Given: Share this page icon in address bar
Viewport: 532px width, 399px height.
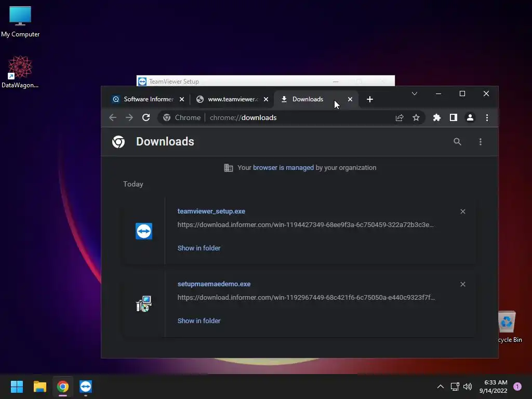Looking at the screenshot, I should 400,117.
